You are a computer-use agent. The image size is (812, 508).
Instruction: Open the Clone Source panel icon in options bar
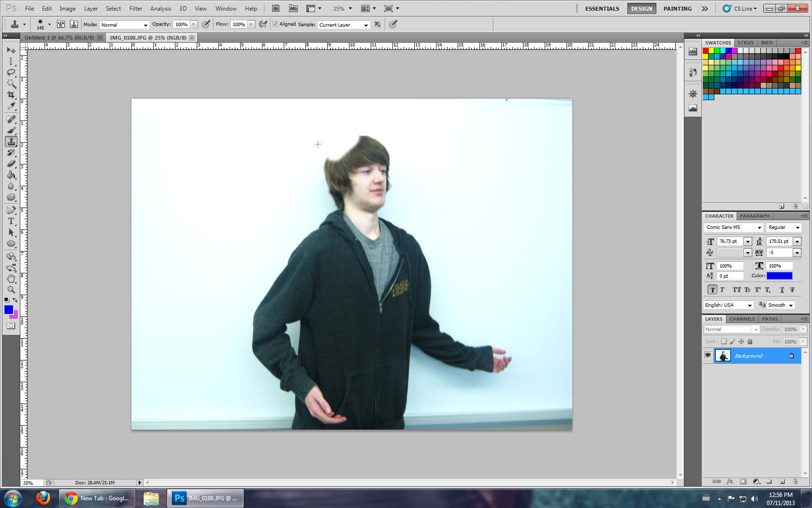click(x=74, y=24)
